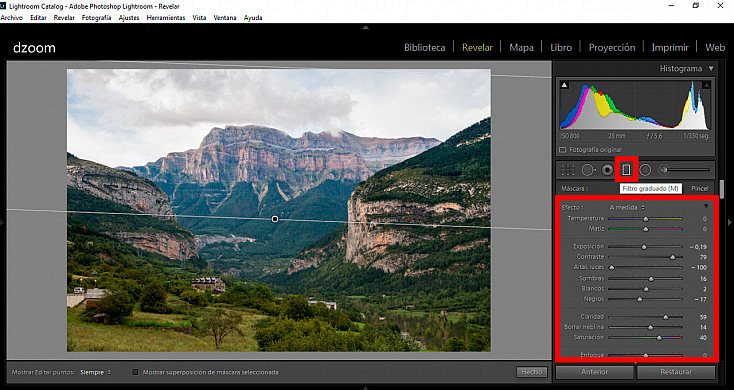Screen dimensions: 734x390
Task: Switch to the Biblioteca module
Action: pyautogui.click(x=425, y=47)
